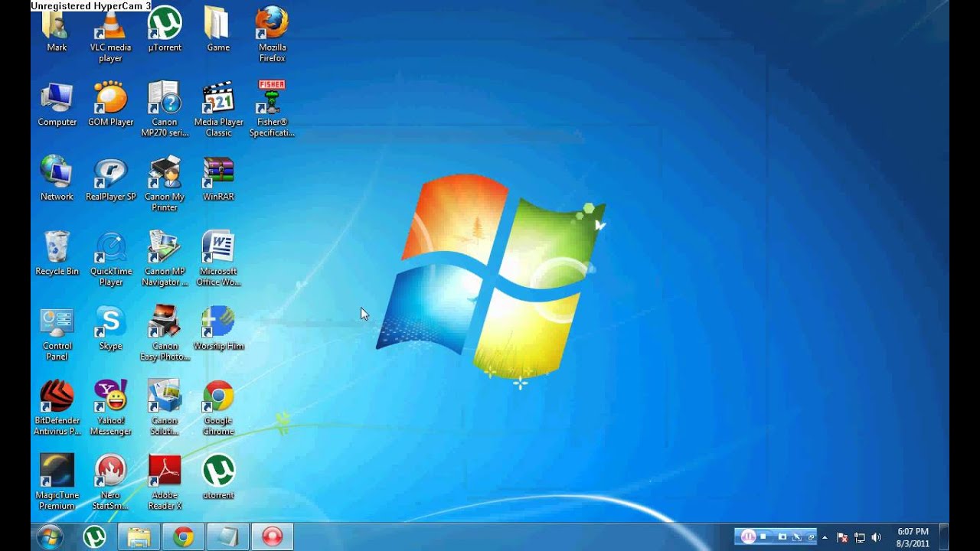Open Yahoo! Messenger shortcut
This screenshot has height=551, width=980.
coord(111,408)
